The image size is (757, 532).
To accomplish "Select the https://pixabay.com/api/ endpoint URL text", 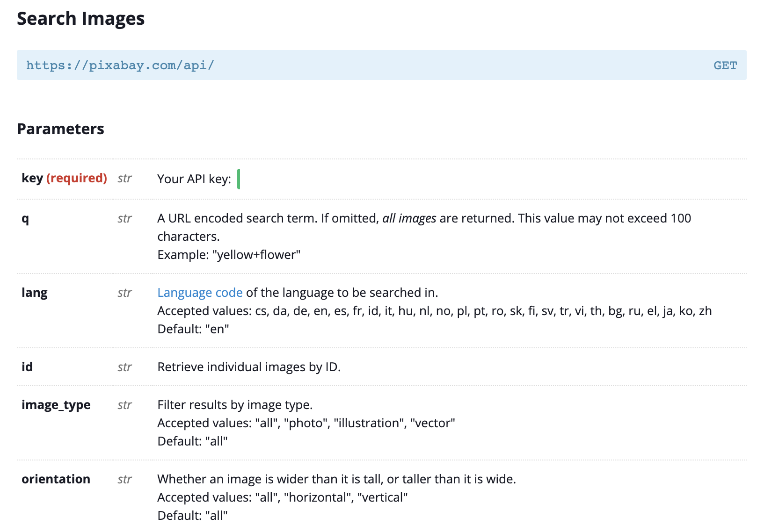I will click(x=120, y=65).
